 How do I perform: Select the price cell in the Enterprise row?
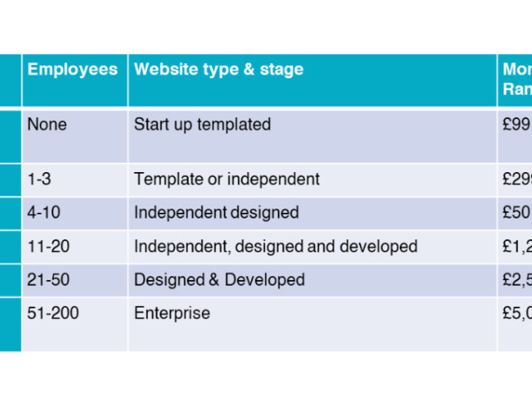(515, 313)
